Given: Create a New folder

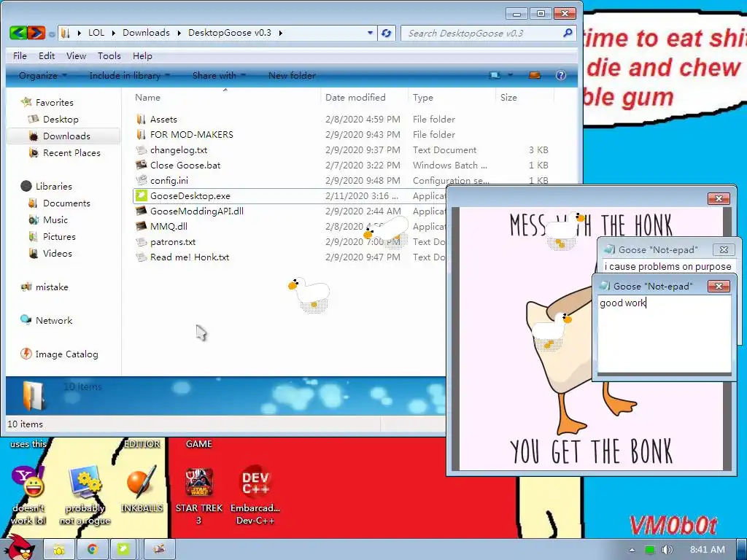Looking at the screenshot, I should 292,75.
